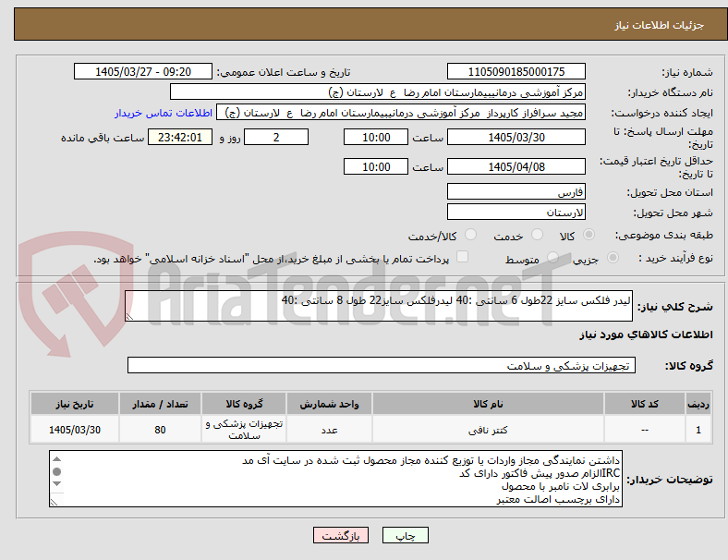Image resolution: width=728 pixels, height=560 pixels.
Task: Click the response deadline time 10:00 field
Action: click(x=376, y=137)
